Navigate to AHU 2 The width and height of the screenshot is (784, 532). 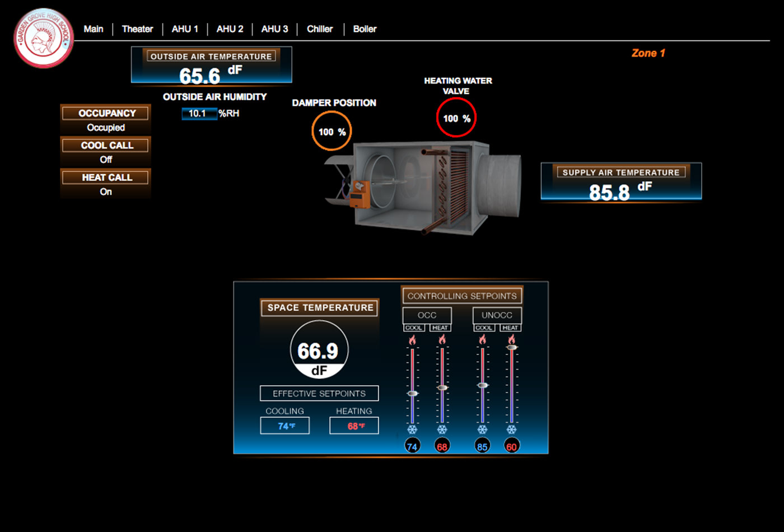(x=230, y=29)
